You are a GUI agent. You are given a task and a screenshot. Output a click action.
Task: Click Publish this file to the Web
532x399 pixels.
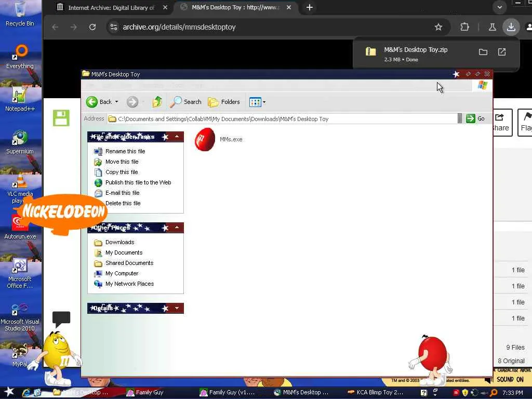click(x=138, y=182)
